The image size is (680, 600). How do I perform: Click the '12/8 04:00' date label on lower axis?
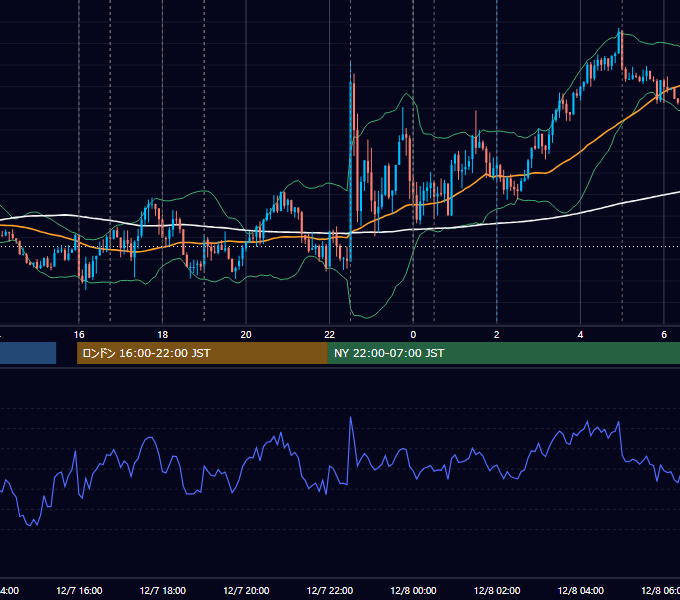coord(581,591)
